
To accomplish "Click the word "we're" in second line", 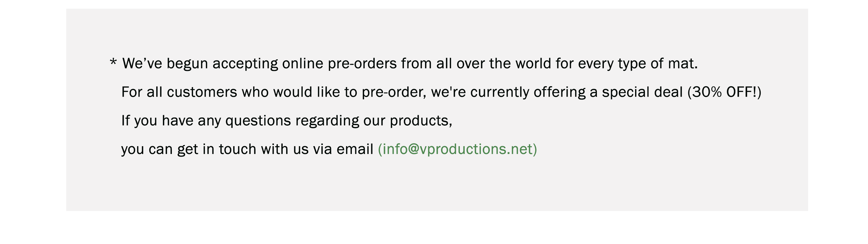I will pos(448,92).
